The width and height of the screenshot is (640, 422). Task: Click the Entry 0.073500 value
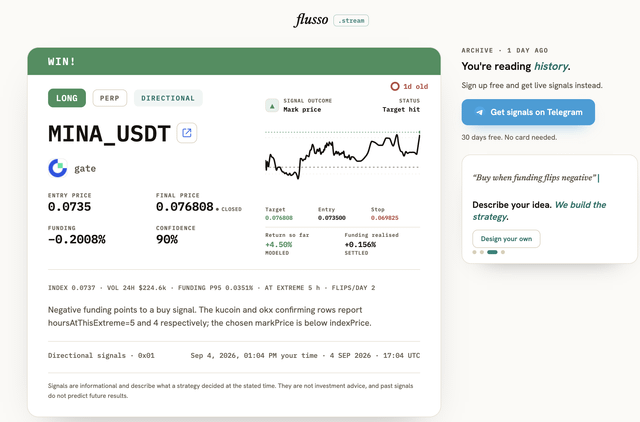coord(332,218)
